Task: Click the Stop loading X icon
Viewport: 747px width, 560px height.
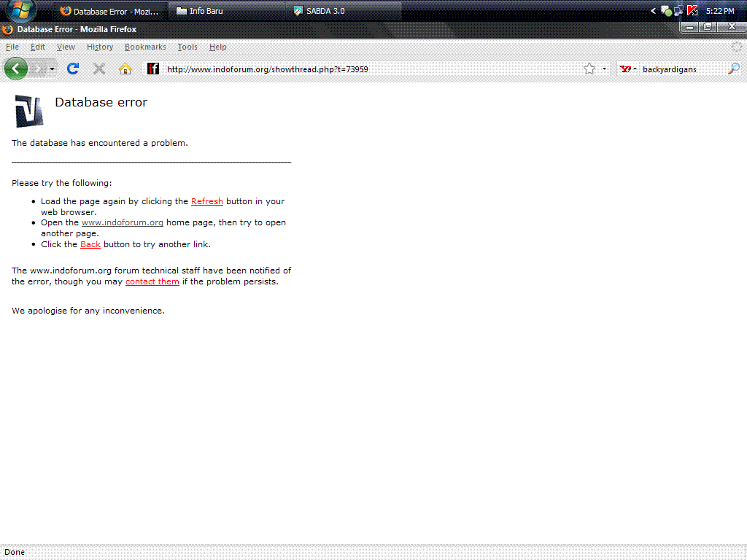Action: click(x=99, y=69)
